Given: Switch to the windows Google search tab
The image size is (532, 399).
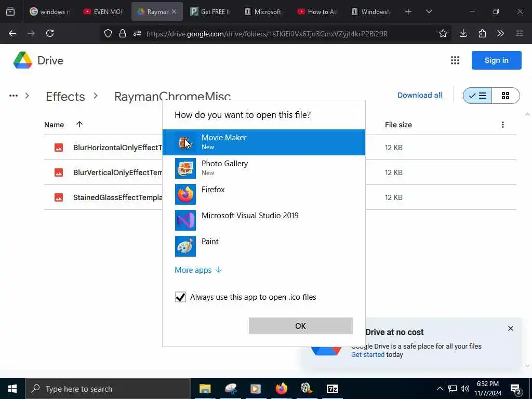Looking at the screenshot, I should coord(50,11).
